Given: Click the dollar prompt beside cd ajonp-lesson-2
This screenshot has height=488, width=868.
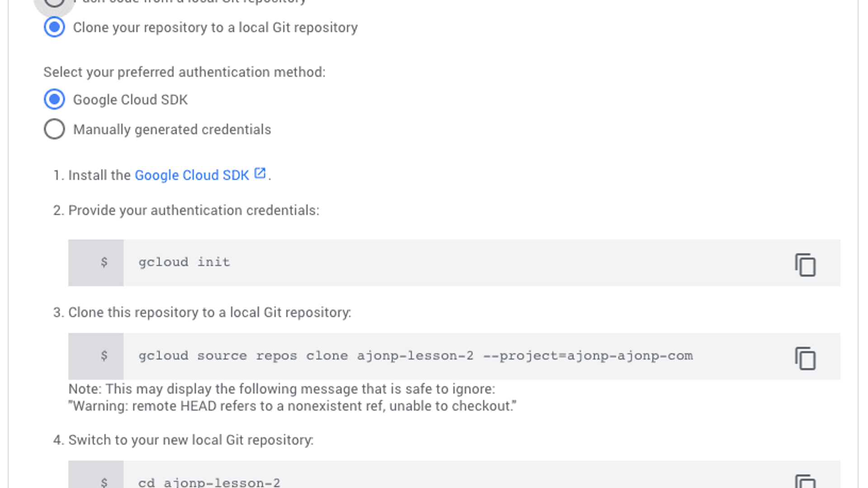Looking at the screenshot, I should (x=104, y=483).
